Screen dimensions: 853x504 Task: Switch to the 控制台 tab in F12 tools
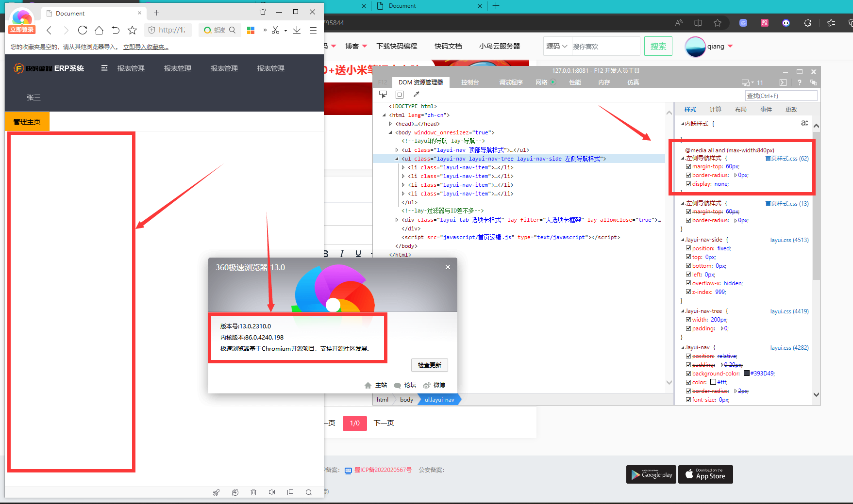coord(470,82)
